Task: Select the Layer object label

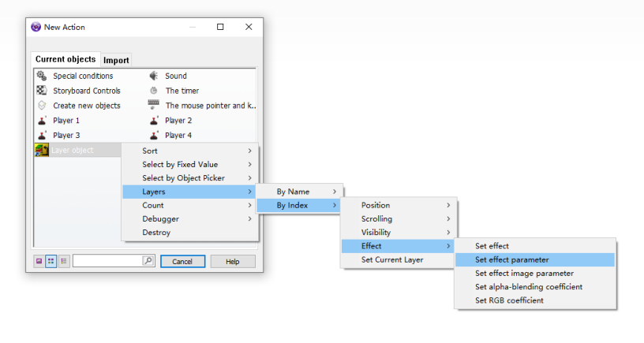Action: (x=73, y=150)
